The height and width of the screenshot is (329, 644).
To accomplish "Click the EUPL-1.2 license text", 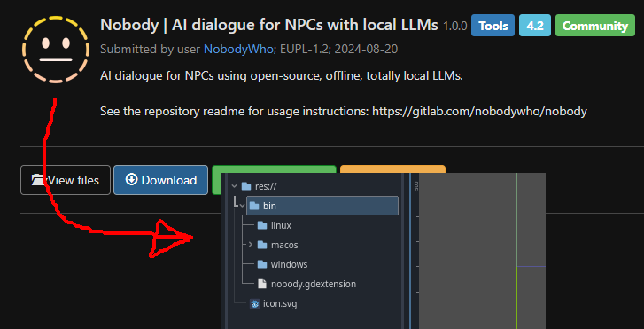I will 305,50.
